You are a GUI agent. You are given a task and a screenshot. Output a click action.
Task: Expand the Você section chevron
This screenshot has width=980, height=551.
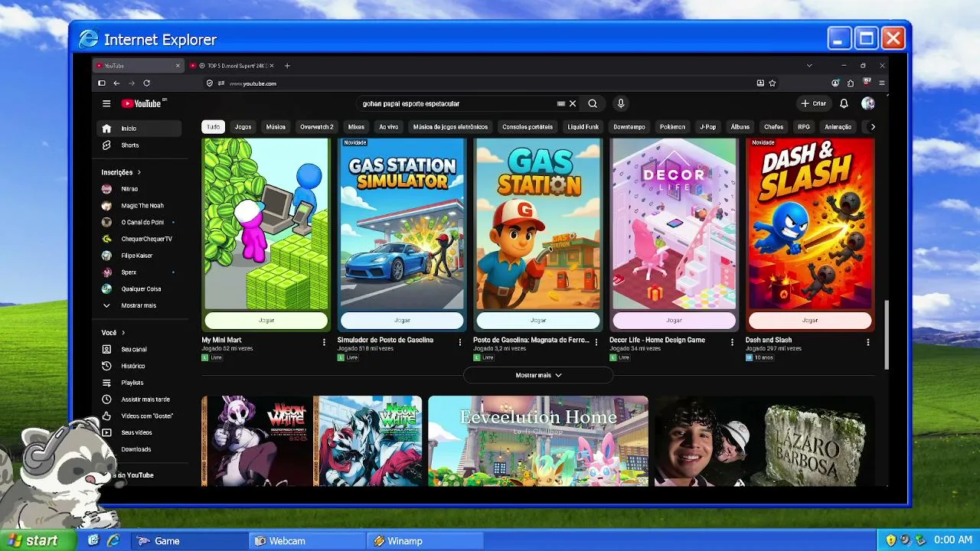point(123,333)
